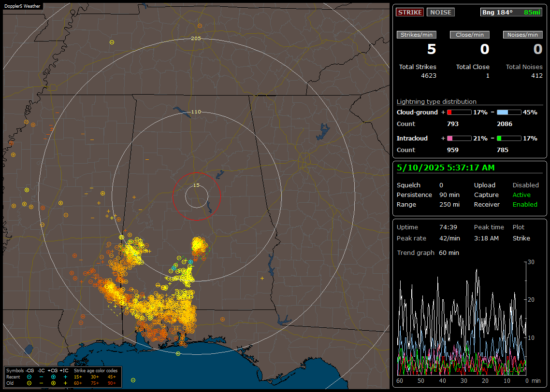
Task: Click the Squelch value 0
Action: (x=441, y=185)
